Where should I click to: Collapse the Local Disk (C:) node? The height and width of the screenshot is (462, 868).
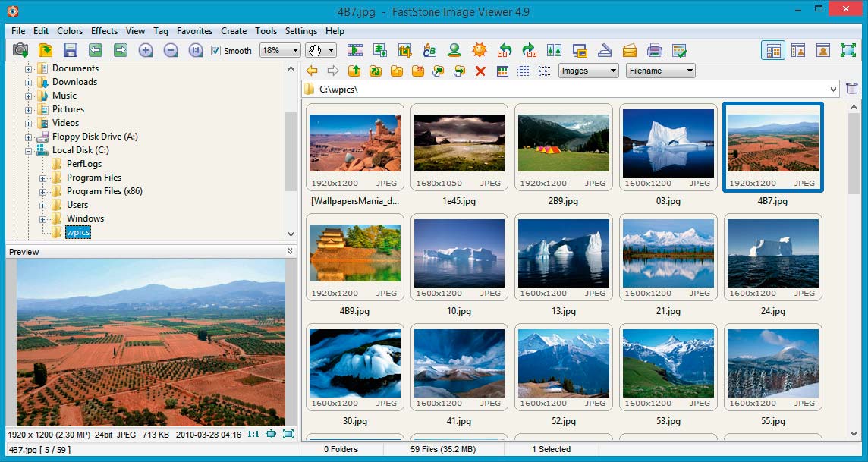point(28,150)
